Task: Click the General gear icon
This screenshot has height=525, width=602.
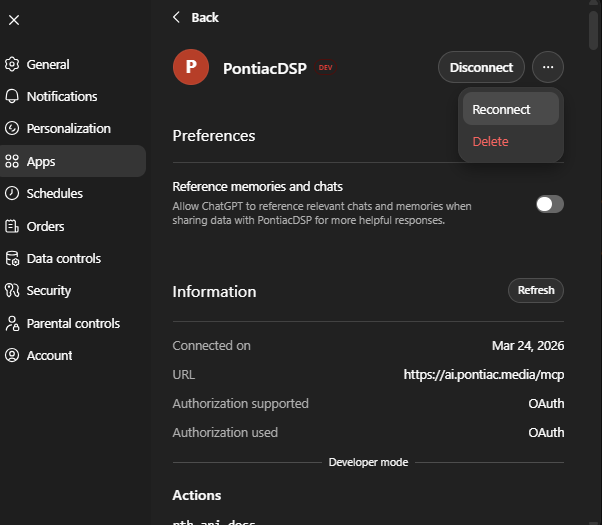Action: pos(12,64)
